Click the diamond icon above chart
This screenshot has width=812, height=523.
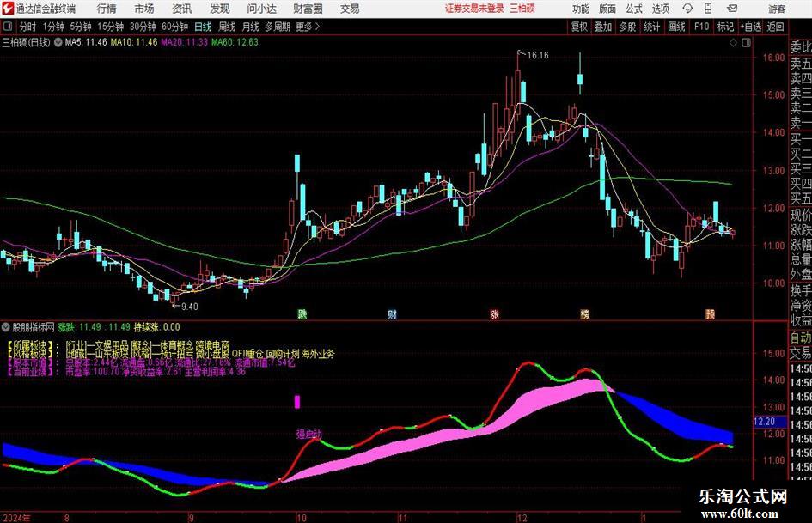tap(733, 42)
